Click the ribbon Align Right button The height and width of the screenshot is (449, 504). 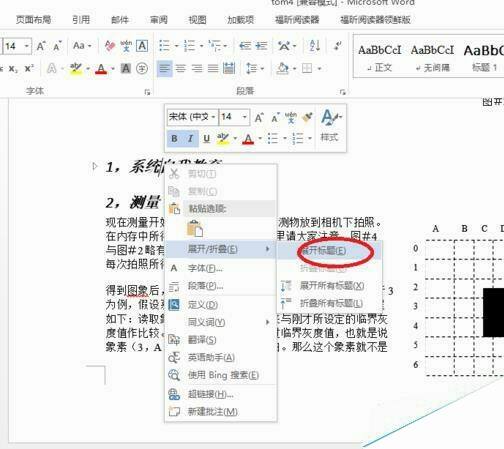pos(197,69)
